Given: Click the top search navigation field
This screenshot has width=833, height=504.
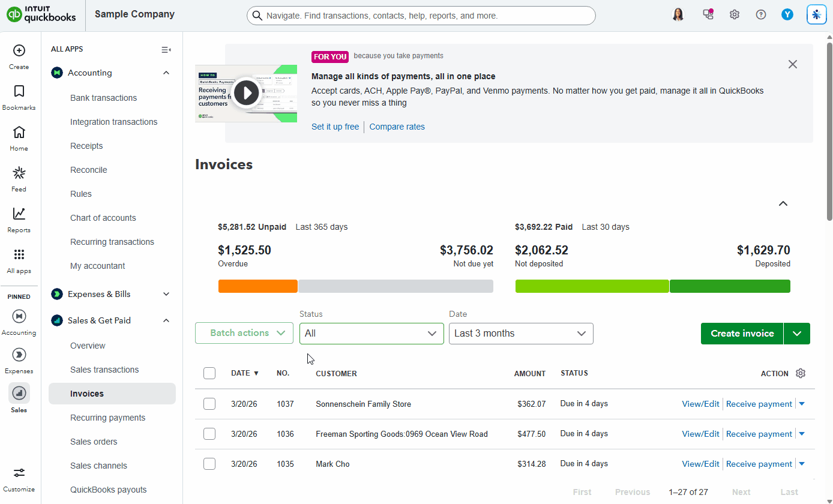Looking at the screenshot, I should (421, 16).
